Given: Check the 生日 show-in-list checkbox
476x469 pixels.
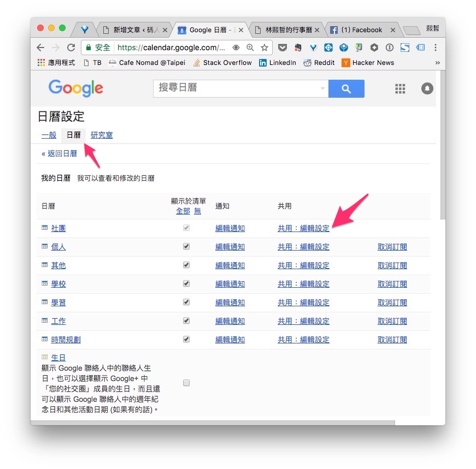Looking at the screenshot, I should (186, 383).
